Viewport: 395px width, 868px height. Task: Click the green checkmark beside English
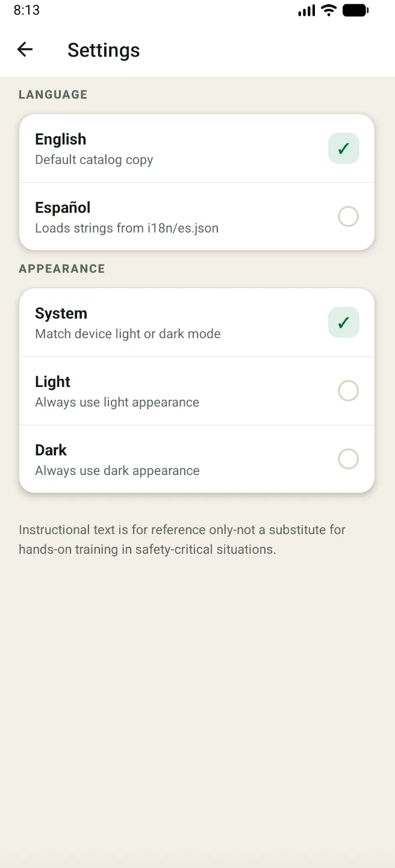coord(343,148)
